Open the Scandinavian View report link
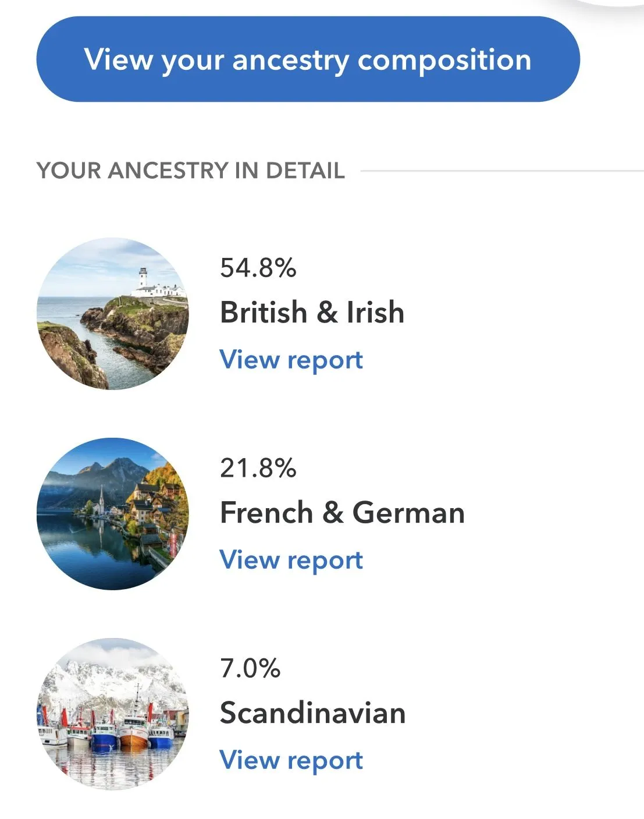Screen dimensions: 644x819 pos(291,760)
